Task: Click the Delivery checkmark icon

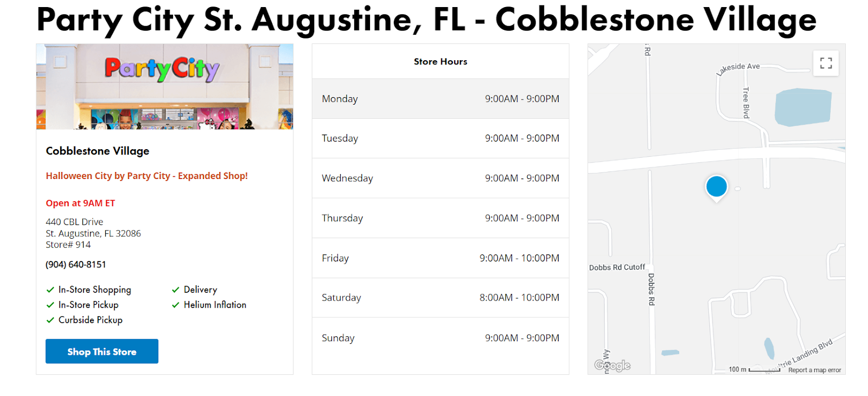Action: (x=176, y=290)
